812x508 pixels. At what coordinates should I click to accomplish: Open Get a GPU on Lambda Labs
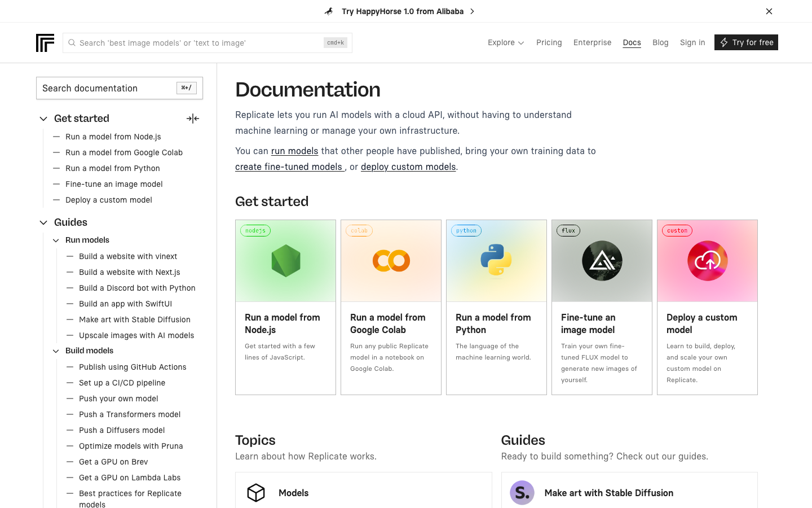click(130, 478)
